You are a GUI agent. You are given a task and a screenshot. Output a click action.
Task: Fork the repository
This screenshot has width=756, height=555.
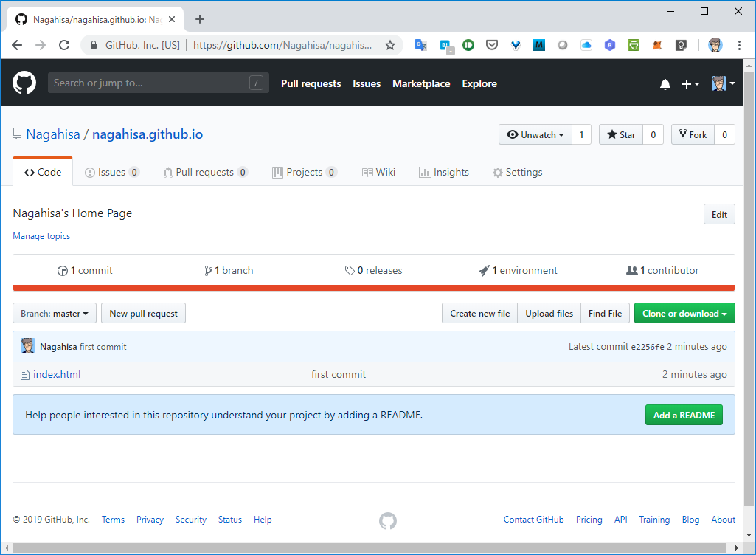coord(693,134)
